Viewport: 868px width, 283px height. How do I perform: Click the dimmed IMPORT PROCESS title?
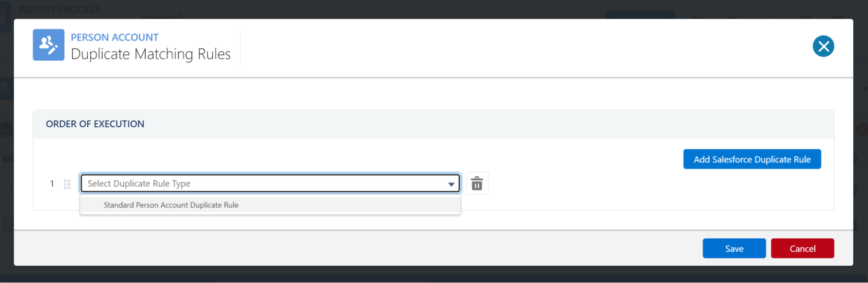coord(59,10)
